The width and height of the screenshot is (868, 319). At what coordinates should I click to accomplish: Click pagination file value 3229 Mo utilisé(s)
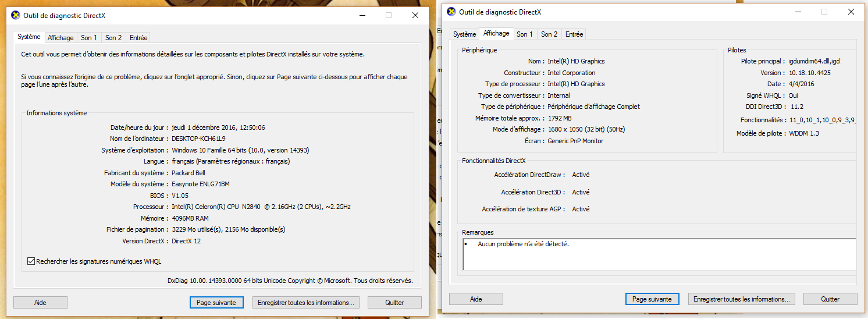(229, 229)
